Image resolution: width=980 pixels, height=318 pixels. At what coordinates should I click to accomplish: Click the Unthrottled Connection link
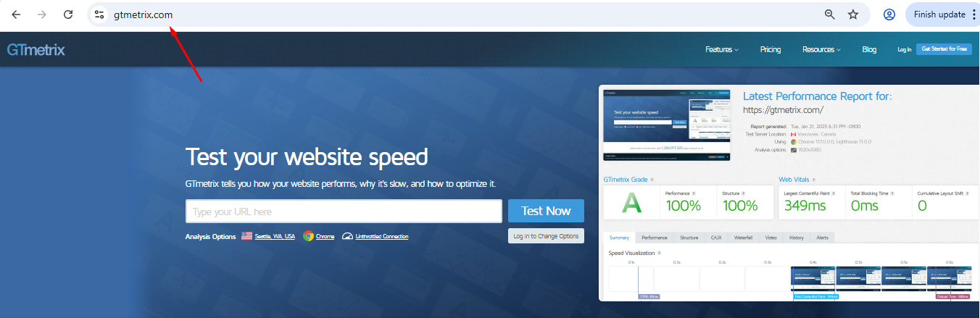(x=381, y=237)
